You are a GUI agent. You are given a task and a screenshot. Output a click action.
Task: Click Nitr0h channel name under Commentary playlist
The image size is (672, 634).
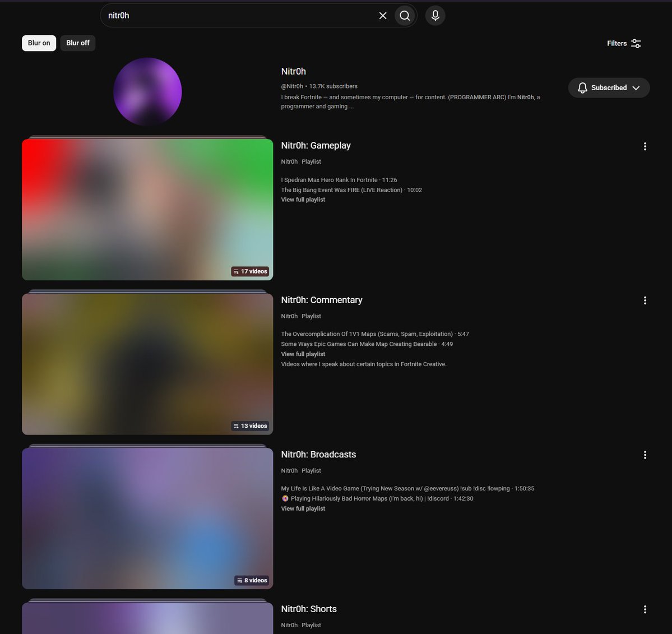click(x=289, y=316)
